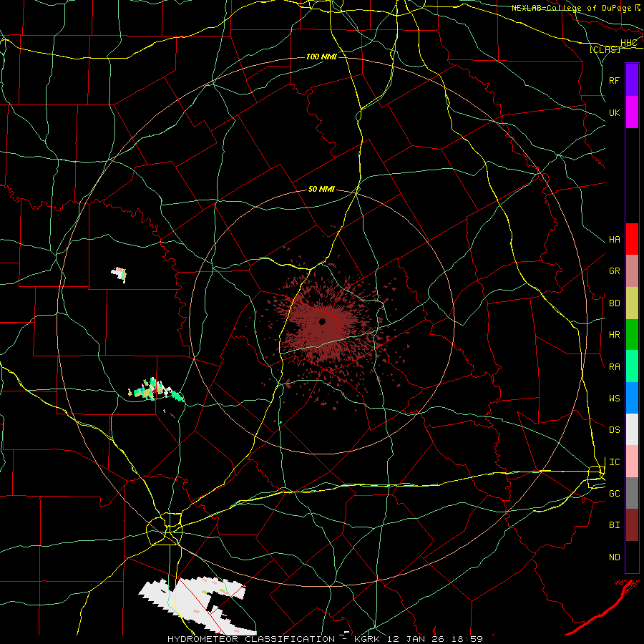
Task: Click the 100 NMI range ring label
Action: tap(321, 57)
